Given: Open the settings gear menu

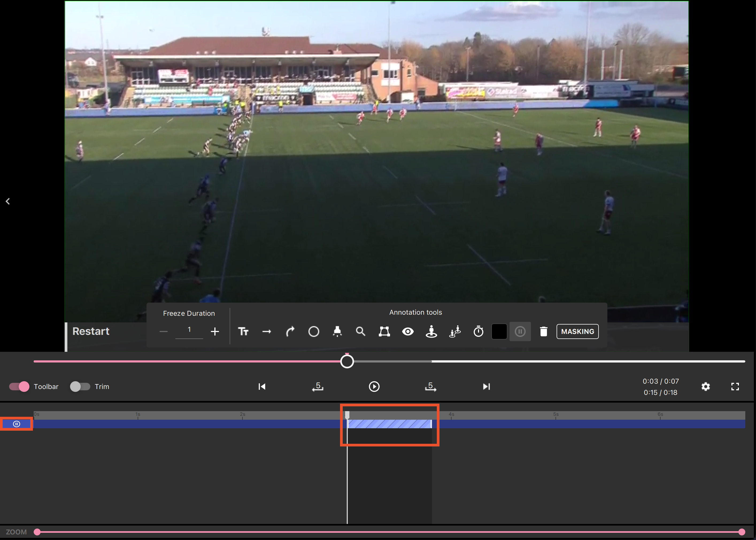Looking at the screenshot, I should tap(705, 386).
